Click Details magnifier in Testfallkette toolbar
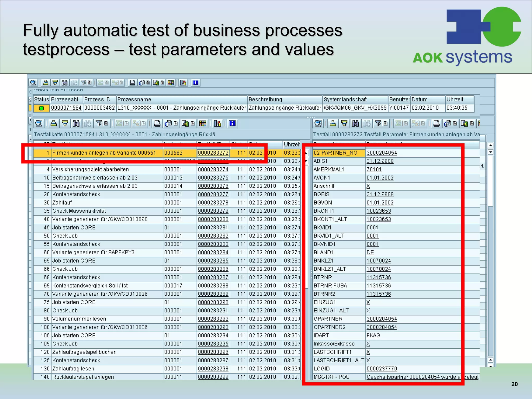Viewport: 532px width, 399px height. [39, 123]
